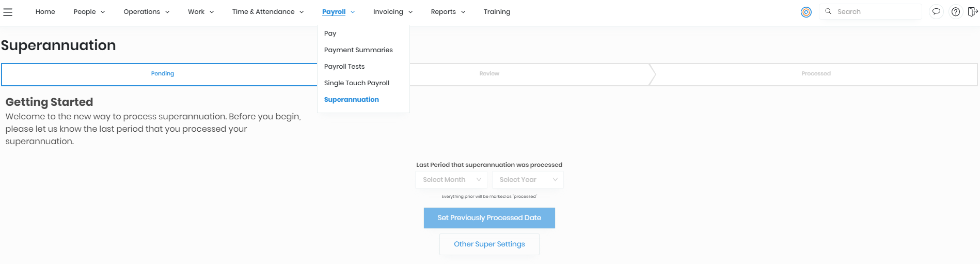Select Single Touch Payroll menu item
The image size is (980, 264).
coord(357,83)
